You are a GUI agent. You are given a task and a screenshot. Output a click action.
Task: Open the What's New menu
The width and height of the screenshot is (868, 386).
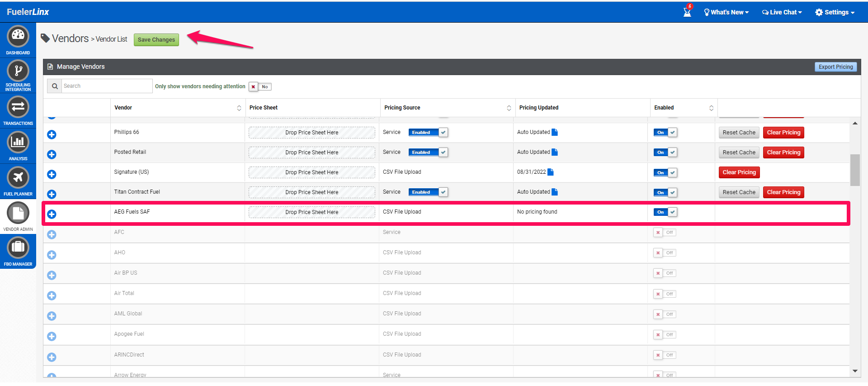click(x=726, y=12)
